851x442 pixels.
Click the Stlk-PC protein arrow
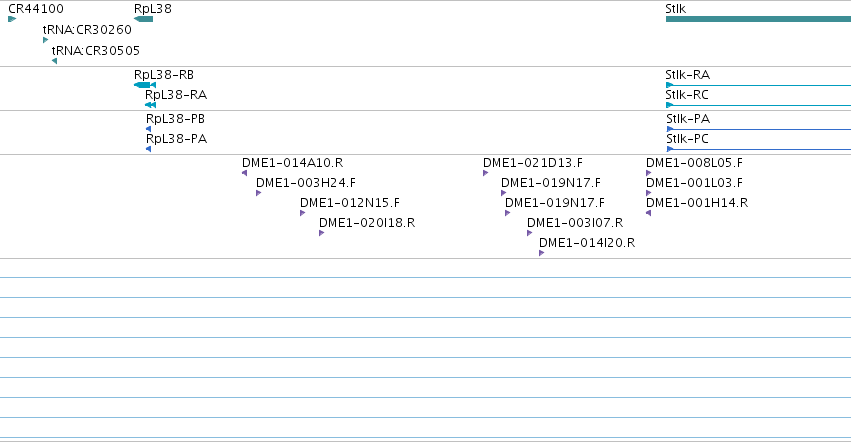pos(670,149)
